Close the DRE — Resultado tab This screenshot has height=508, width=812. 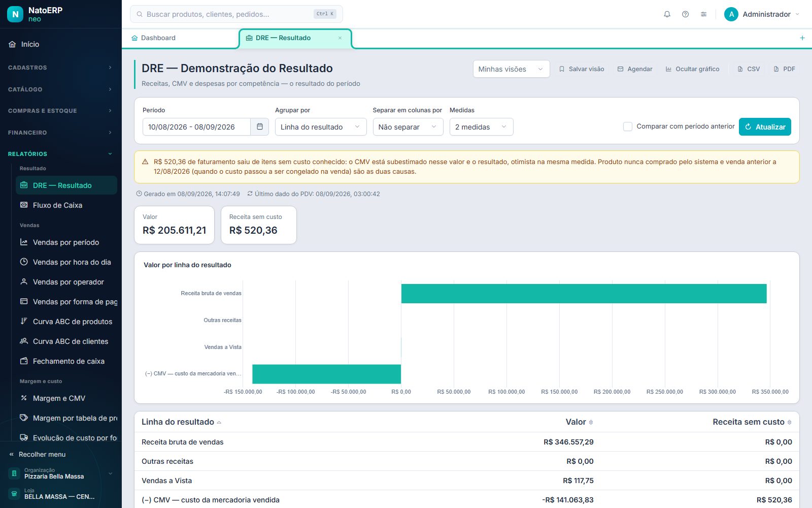tap(340, 38)
